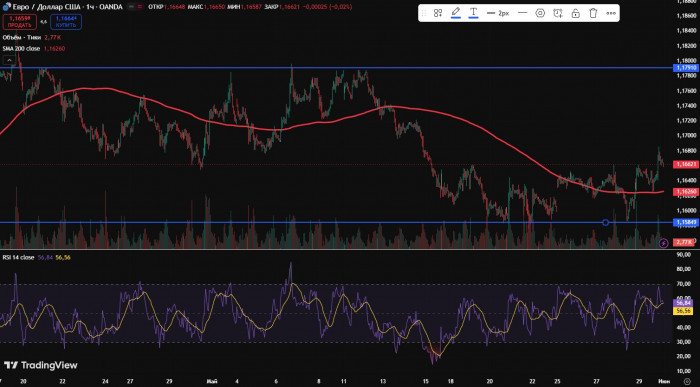Screen dimensions: 700x387
Task: Click the purple lightning icon near volume
Action: (663, 243)
